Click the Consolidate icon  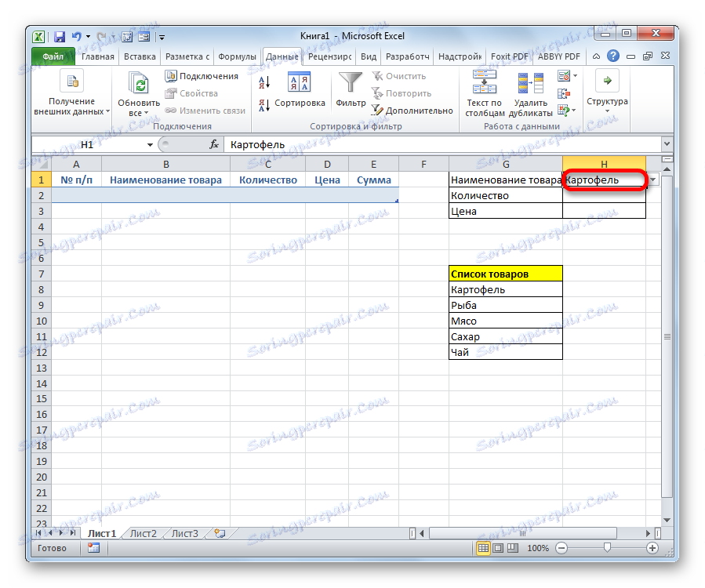pos(564,93)
